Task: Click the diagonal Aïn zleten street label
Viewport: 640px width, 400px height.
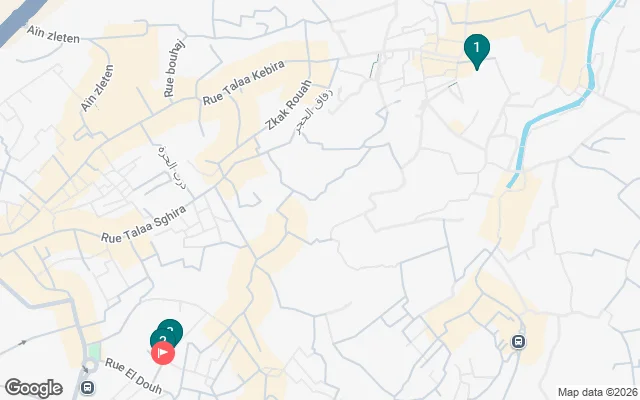Action: tap(97, 88)
